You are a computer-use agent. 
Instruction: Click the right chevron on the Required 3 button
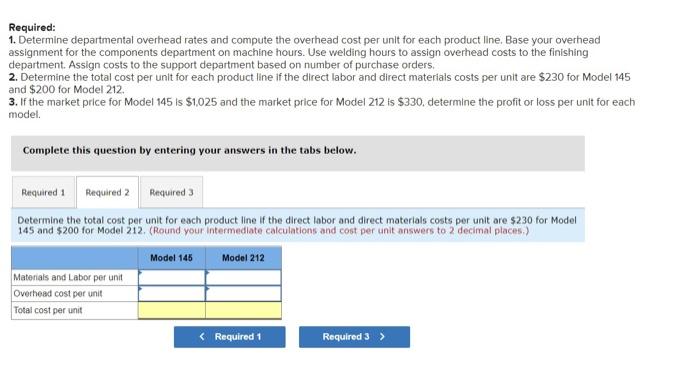(x=382, y=337)
